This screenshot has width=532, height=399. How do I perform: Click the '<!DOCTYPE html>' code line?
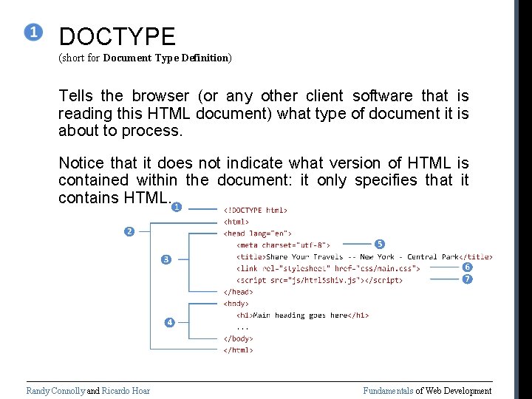tap(256, 211)
